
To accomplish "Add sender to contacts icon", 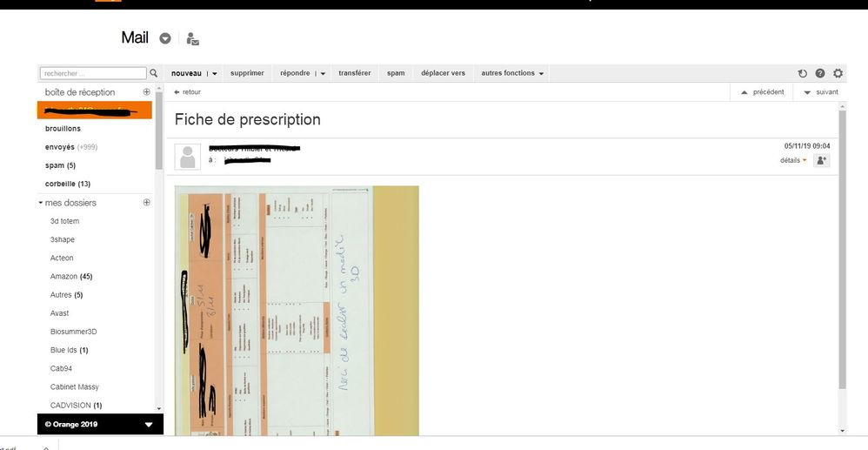I will (x=821, y=160).
